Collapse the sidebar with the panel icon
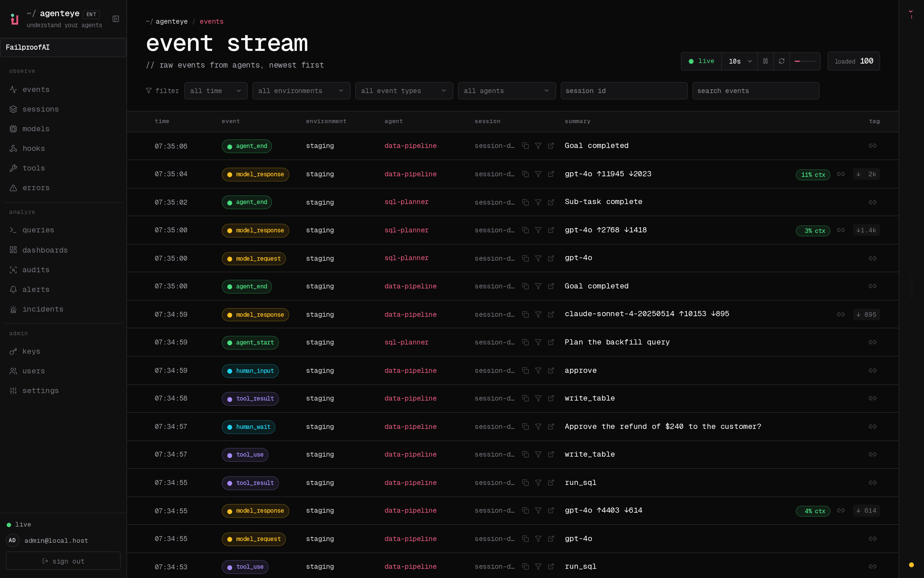Screen dimensions: 924x578 [x=116, y=19]
